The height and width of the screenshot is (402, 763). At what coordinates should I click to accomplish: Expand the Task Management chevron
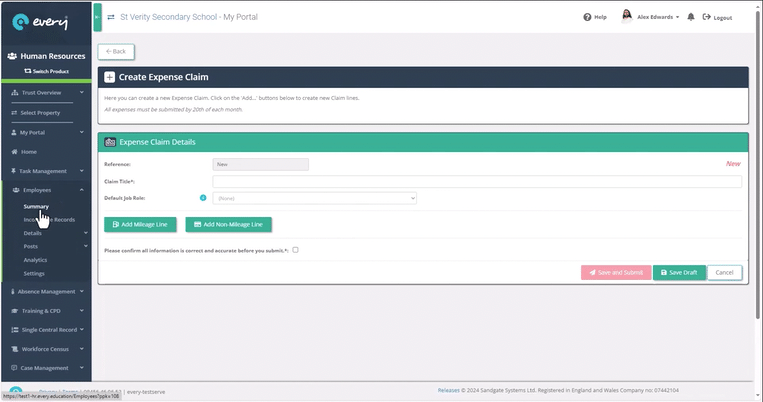tap(82, 170)
